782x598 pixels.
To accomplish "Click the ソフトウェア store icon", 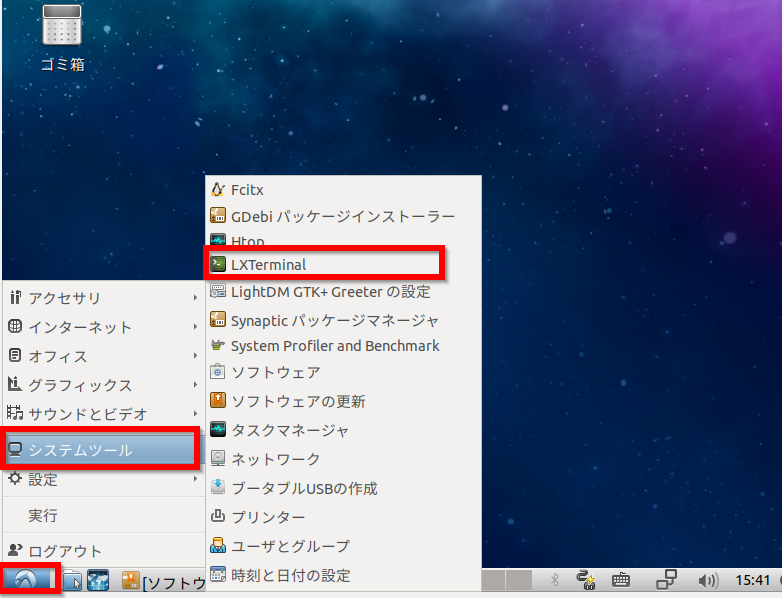I will tap(217, 372).
